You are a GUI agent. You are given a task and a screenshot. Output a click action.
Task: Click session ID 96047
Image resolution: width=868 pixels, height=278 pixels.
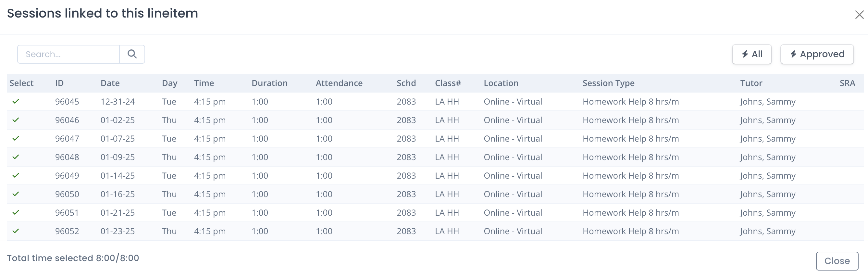pyautogui.click(x=67, y=139)
